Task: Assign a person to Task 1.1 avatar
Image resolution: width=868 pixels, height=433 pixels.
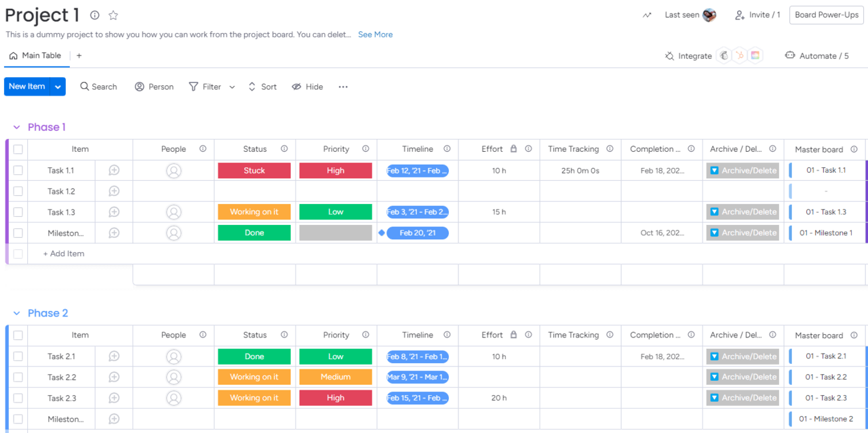Action: tap(174, 171)
